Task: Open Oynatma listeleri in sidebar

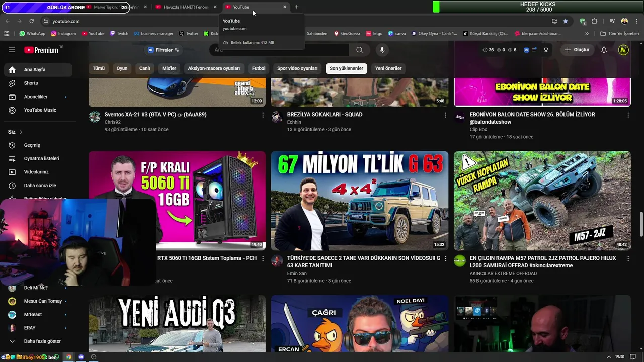Action: [x=38, y=158]
